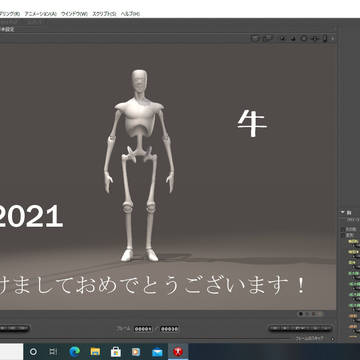Open the スクリプト(S) menu
This screenshot has height=360, width=360.
tap(104, 14)
